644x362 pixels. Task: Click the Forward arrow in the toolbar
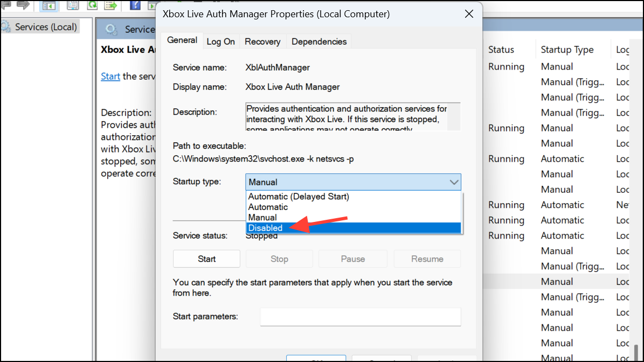[23, 5]
